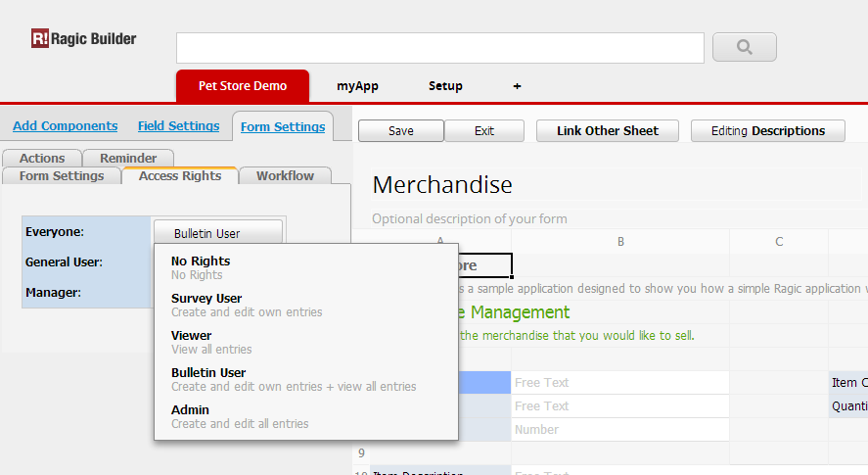The image size is (868, 475).
Task: Click the Ragic Builder logo
Action: point(84,39)
